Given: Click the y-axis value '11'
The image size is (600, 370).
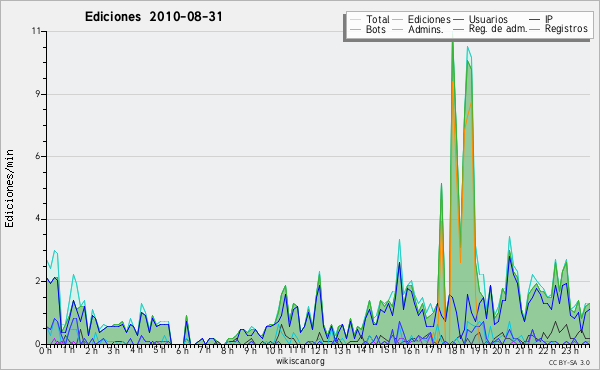Looking at the screenshot, I should [36, 31].
